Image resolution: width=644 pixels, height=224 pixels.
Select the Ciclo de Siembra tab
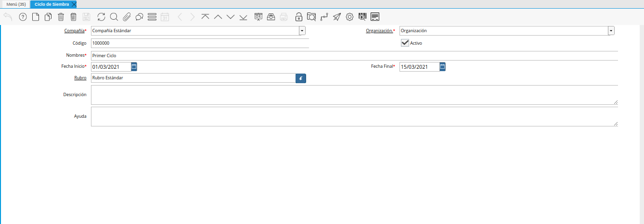coord(52,4)
